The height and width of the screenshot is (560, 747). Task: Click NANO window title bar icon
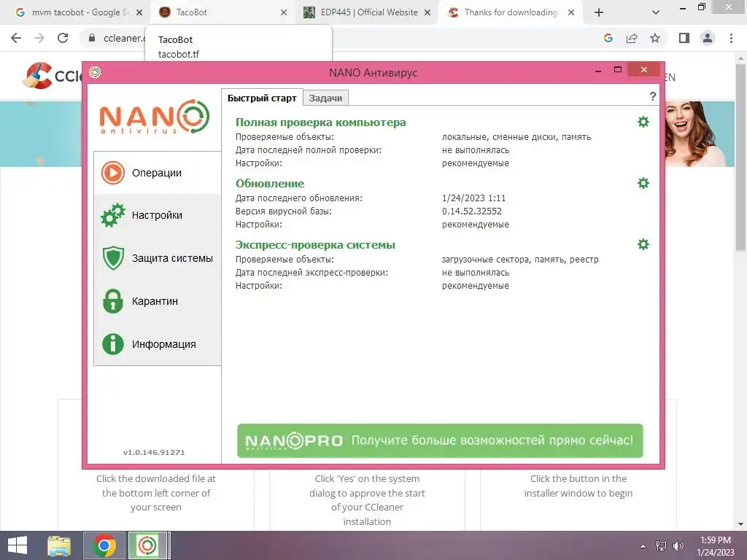coord(95,72)
